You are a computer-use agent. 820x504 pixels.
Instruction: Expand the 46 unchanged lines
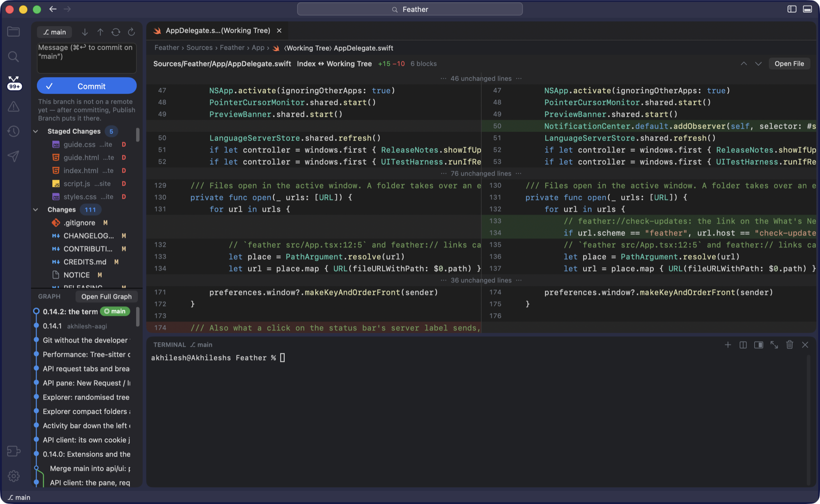point(481,78)
